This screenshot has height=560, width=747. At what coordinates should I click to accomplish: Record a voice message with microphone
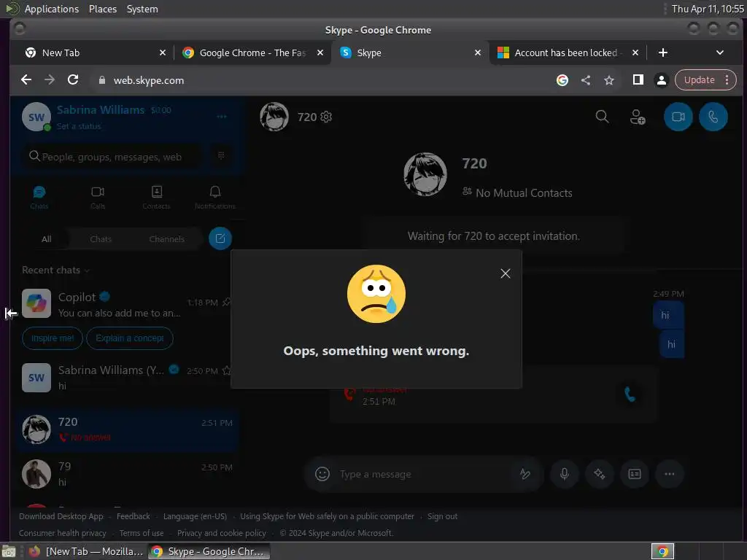coord(564,474)
